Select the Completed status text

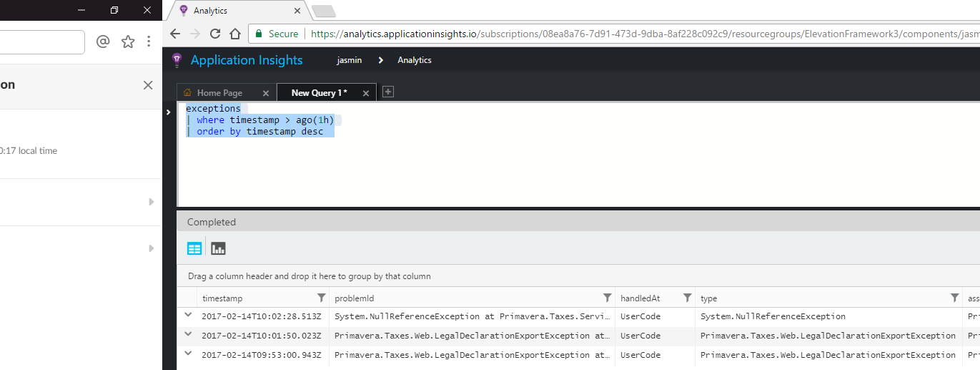click(x=212, y=222)
